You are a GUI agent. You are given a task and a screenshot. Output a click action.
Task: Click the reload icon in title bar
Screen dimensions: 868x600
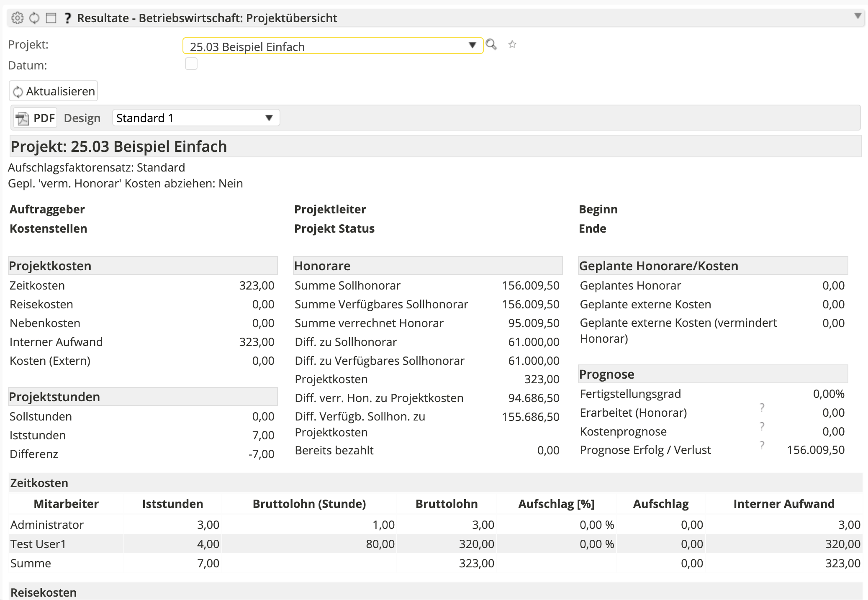click(34, 18)
